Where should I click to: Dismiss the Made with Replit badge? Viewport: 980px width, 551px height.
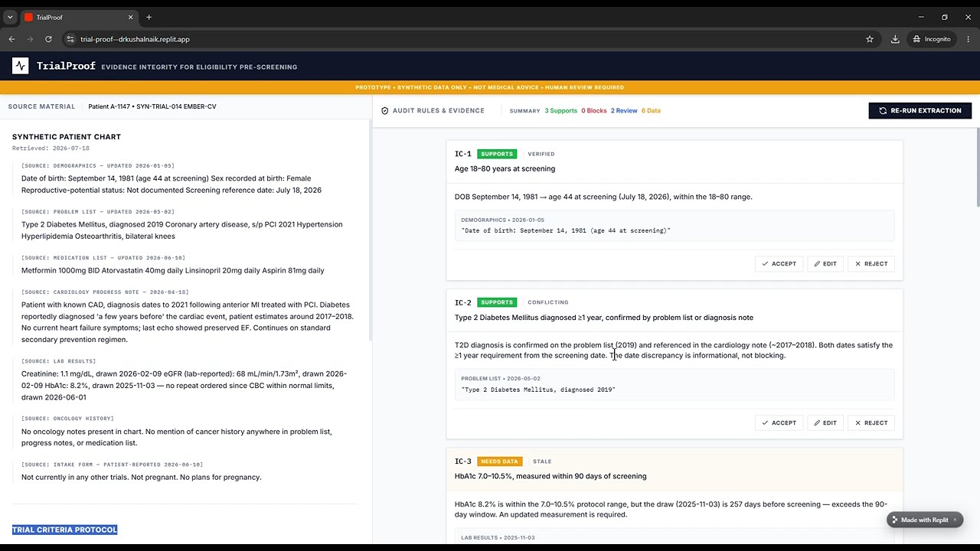(x=955, y=520)
